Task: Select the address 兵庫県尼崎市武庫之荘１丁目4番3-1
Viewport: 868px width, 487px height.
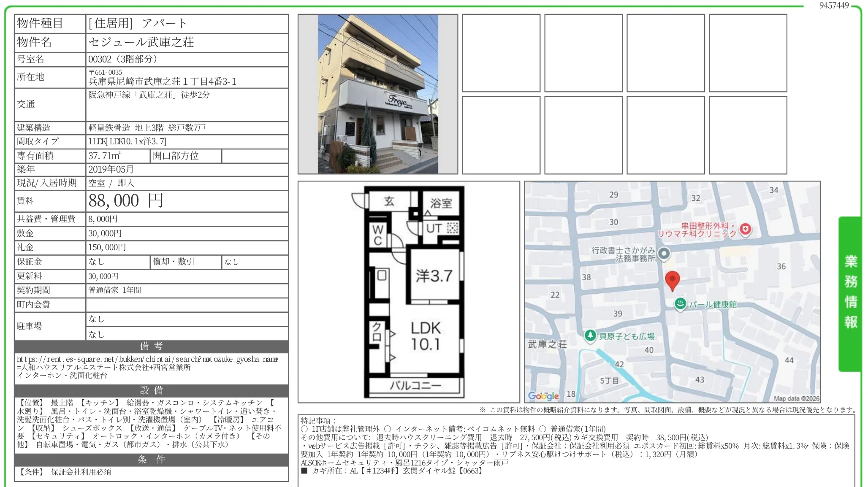Action: pyautogui.click(x=162, y=81)
